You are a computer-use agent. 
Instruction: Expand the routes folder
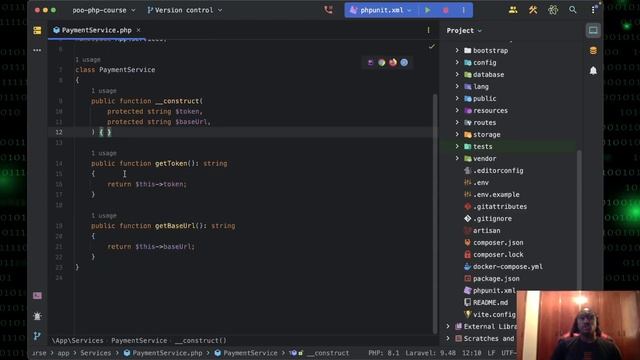(457, 122)
